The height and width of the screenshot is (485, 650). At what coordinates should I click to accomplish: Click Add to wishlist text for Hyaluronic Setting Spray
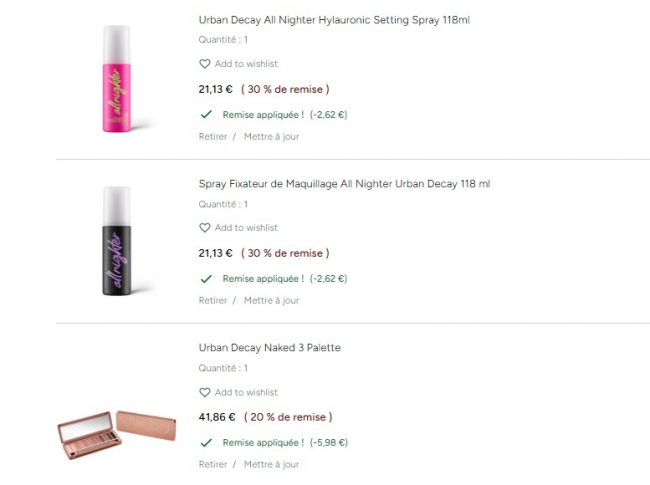click(246, 64)
